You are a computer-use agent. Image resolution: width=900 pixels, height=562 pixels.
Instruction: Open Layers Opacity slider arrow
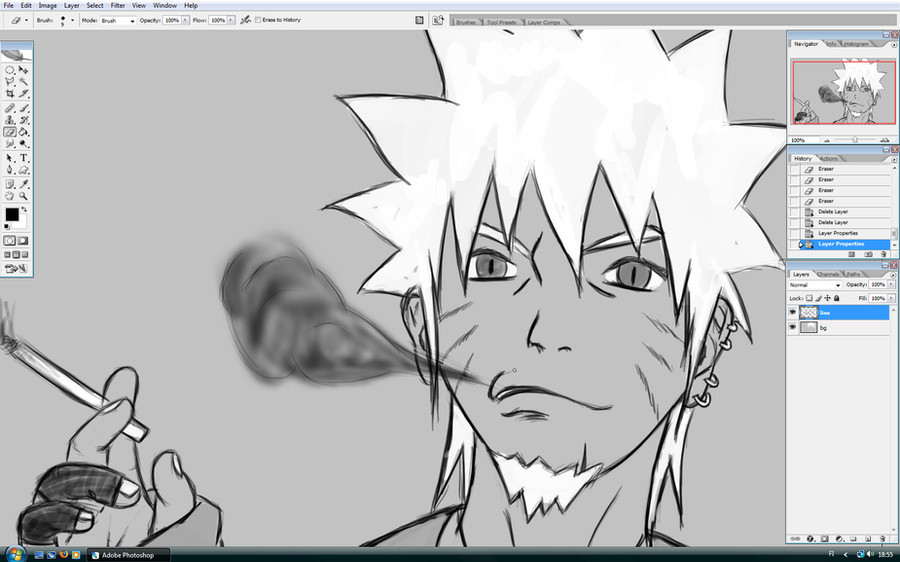(889, 285)
